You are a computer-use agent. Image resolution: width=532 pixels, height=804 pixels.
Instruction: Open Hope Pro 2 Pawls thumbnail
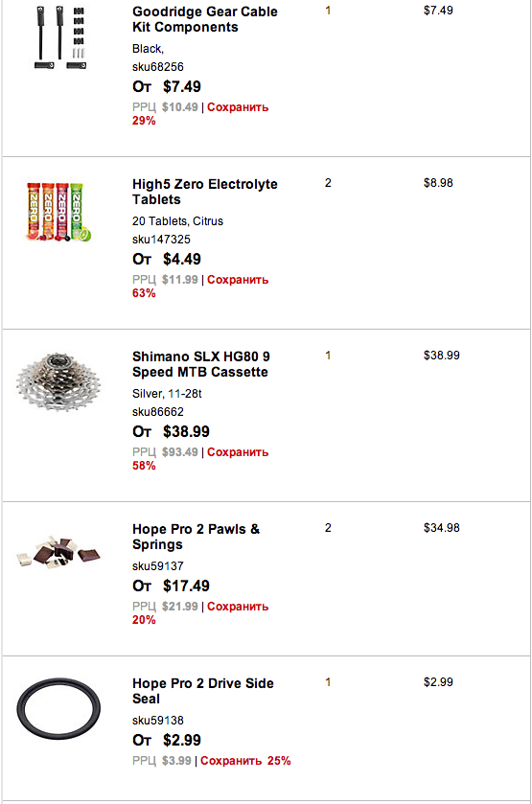pos(58,552)
